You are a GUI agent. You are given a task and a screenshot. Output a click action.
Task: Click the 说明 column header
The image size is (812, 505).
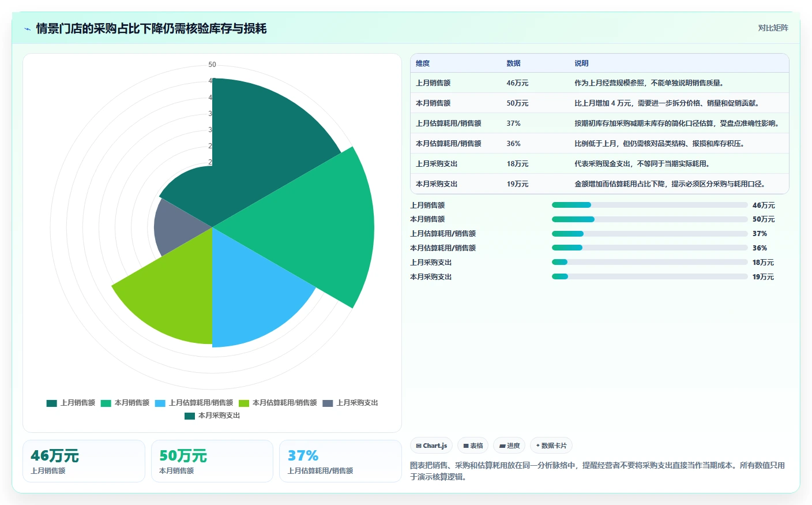pyautogui.click(x=581, y=63)
